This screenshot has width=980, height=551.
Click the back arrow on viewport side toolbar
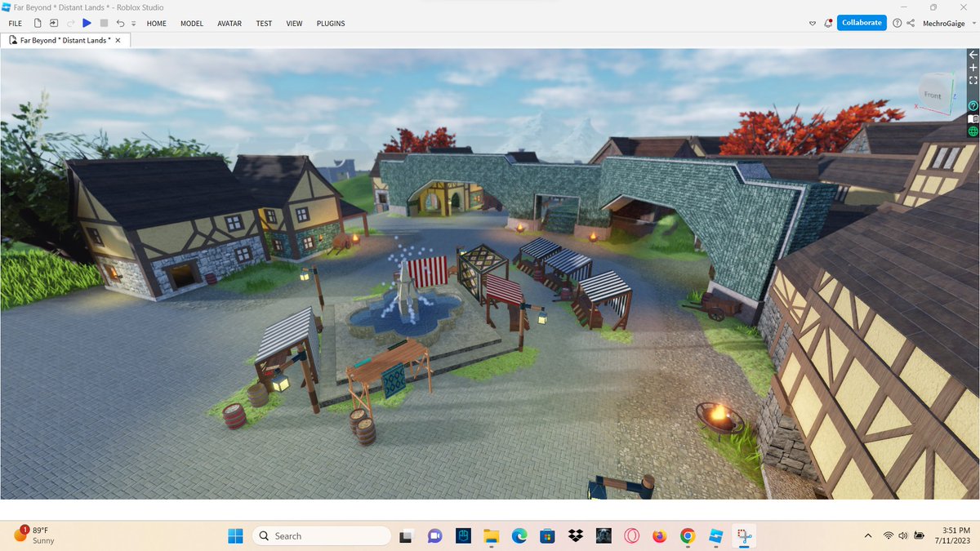tap(973, 54)
